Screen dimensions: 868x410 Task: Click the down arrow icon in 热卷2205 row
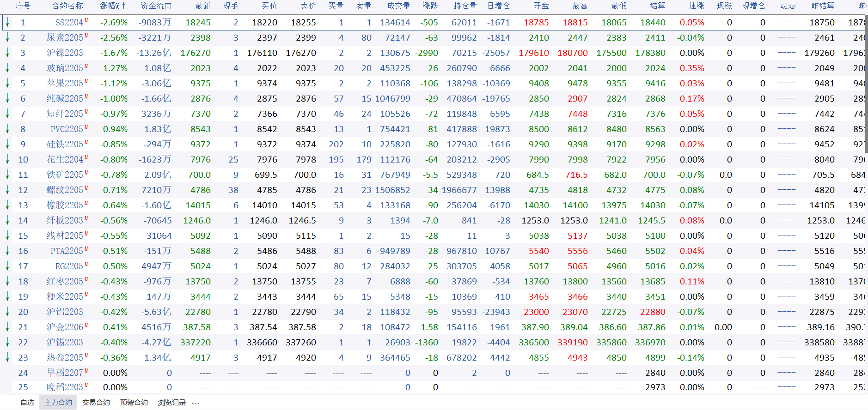[7, 357]
